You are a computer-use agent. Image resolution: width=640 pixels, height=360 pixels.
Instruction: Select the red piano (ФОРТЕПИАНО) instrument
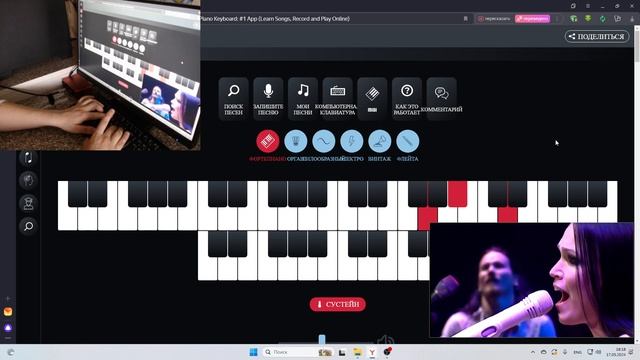point(268,141)
